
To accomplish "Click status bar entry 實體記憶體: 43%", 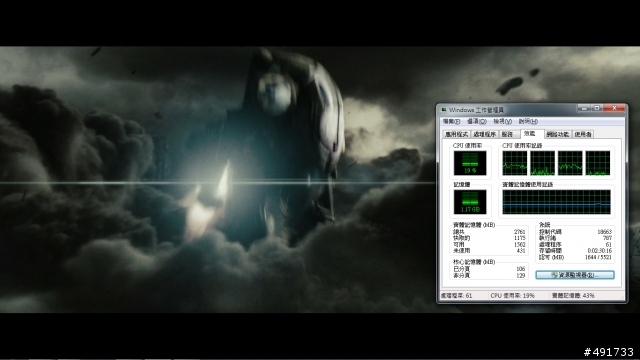I will pos(573,296).
